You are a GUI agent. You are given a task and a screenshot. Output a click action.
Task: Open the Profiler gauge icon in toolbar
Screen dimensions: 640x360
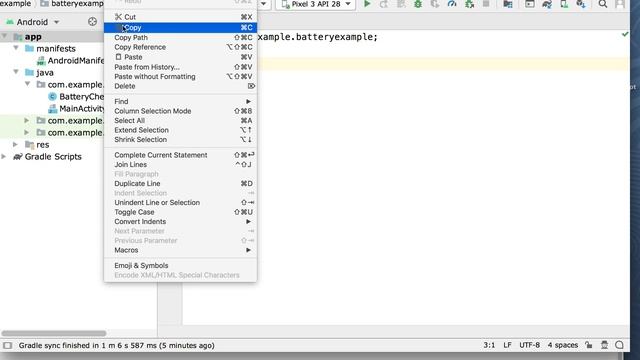[452, 4]
